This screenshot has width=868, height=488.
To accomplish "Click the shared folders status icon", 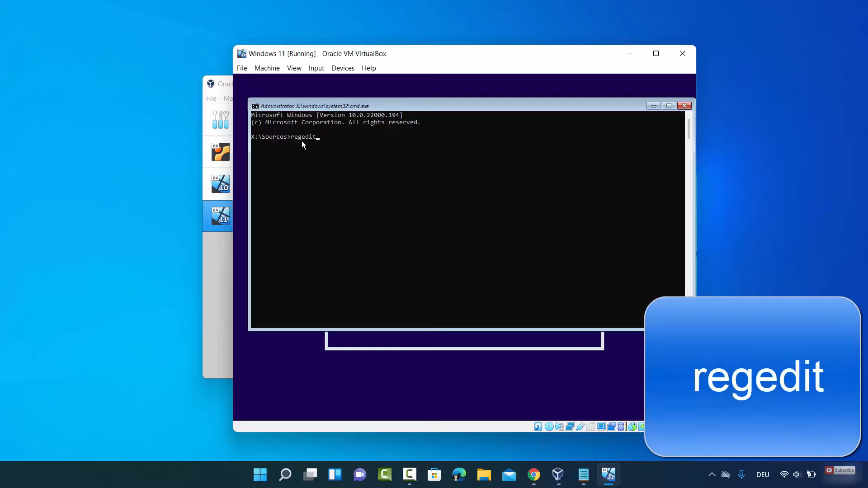I will click(591, 427).
